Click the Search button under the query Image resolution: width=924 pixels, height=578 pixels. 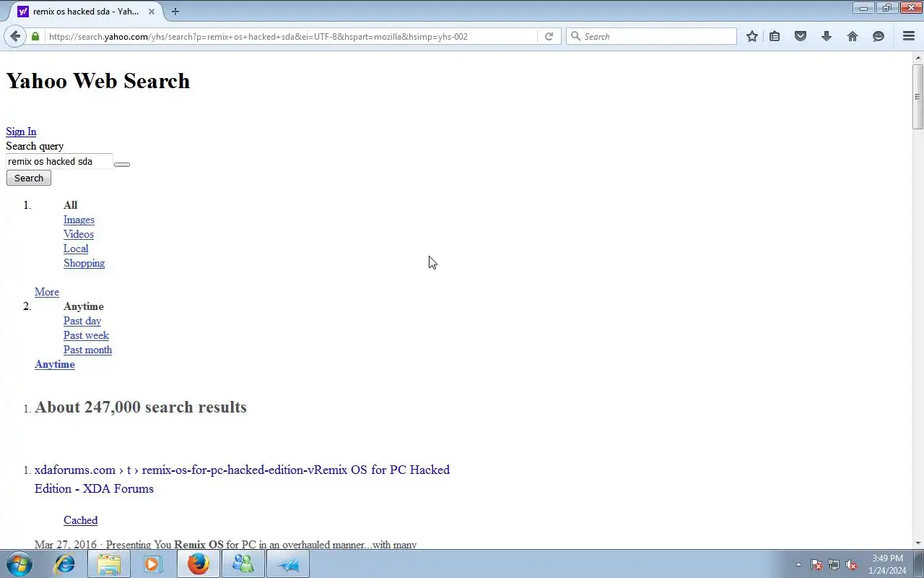click(x=29, y=178)
